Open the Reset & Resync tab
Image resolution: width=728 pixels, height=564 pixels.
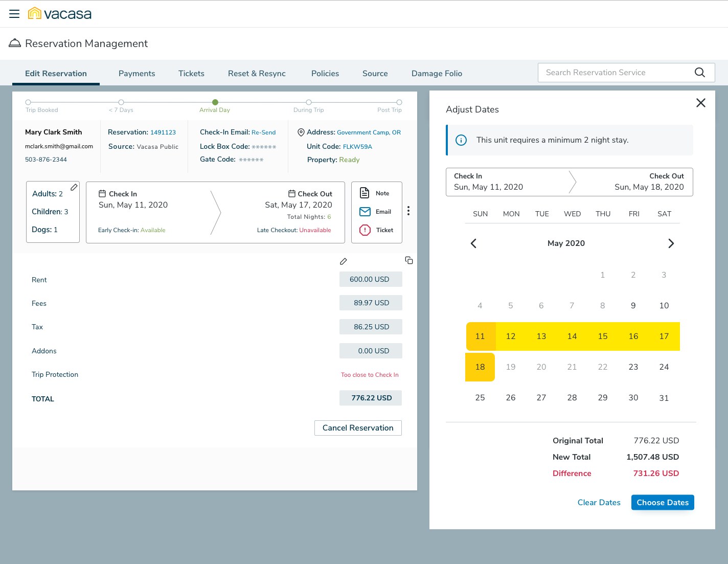(257, 73)
